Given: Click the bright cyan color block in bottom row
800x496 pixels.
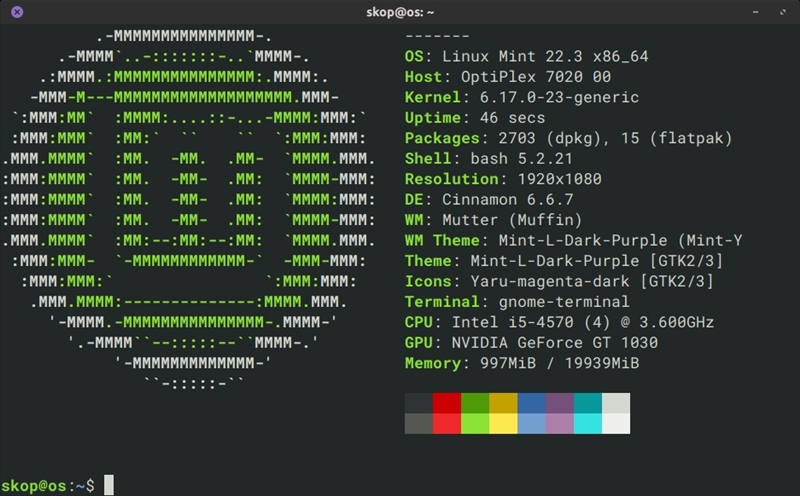Looking at the screenshot, I should (588, 424).
